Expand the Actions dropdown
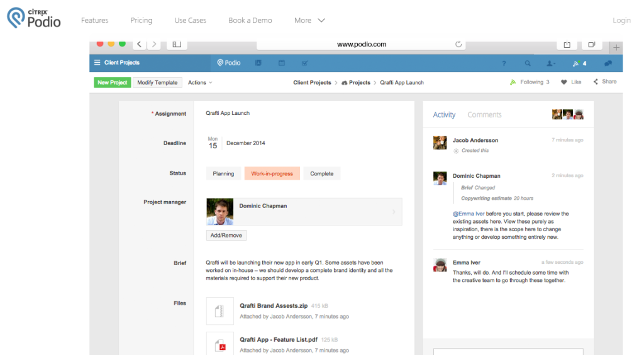The image size is (644, 355). pyautogui.click(x=200, y=82)
